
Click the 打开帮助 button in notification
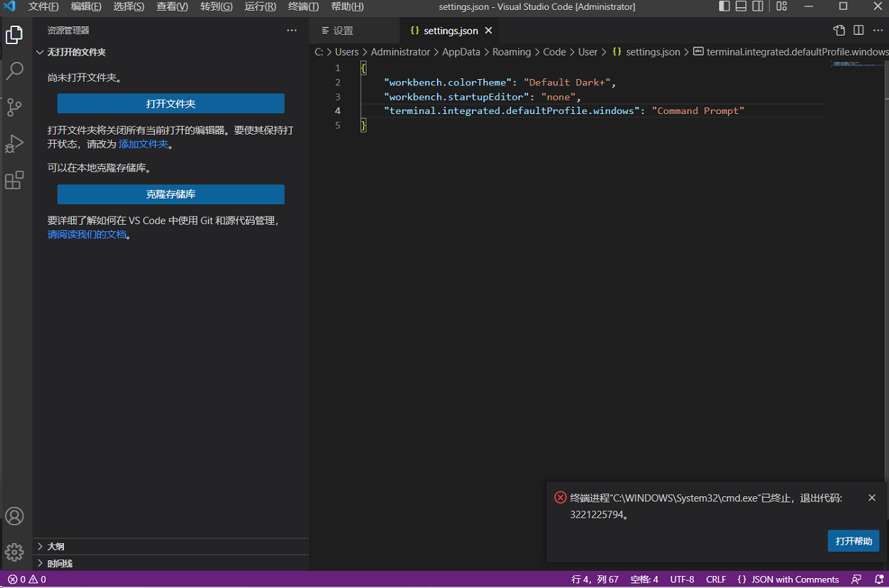(853, 541)
